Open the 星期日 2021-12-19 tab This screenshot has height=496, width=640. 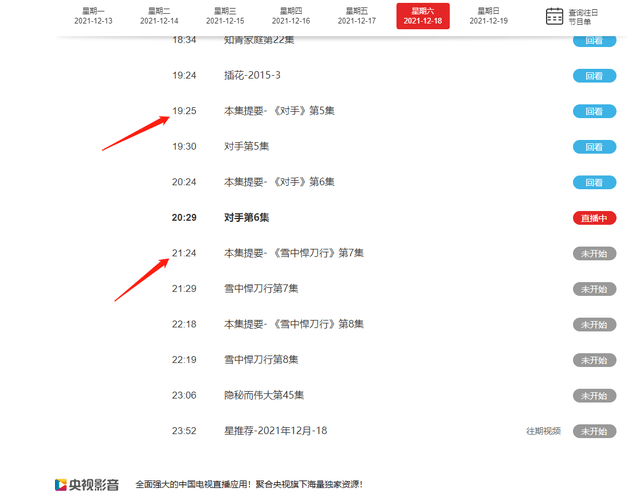click(x=489, y=16)
